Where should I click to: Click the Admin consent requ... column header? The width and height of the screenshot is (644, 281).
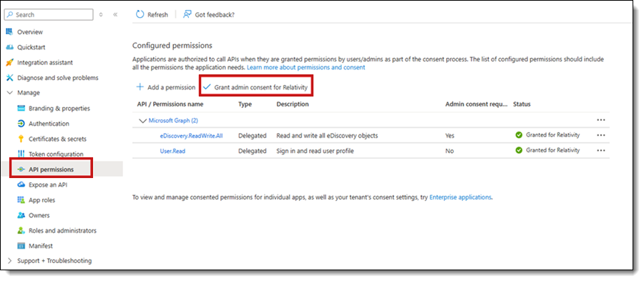477,104
